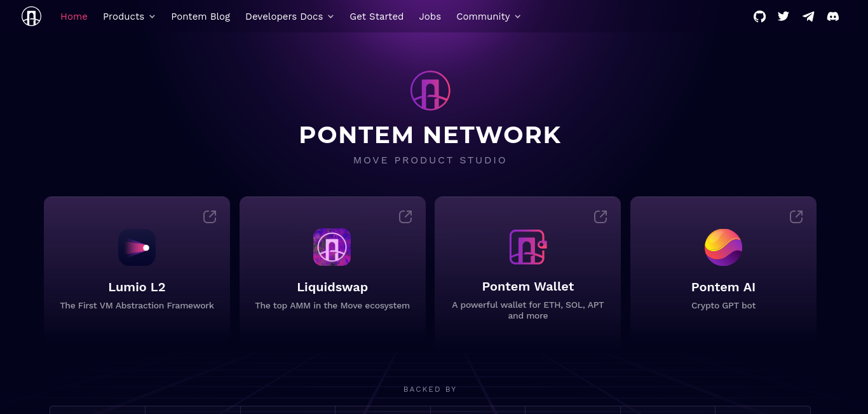The image size is (868, 414).
Task: Open the Twitter icon link
Action: click(x=783, y=17)
